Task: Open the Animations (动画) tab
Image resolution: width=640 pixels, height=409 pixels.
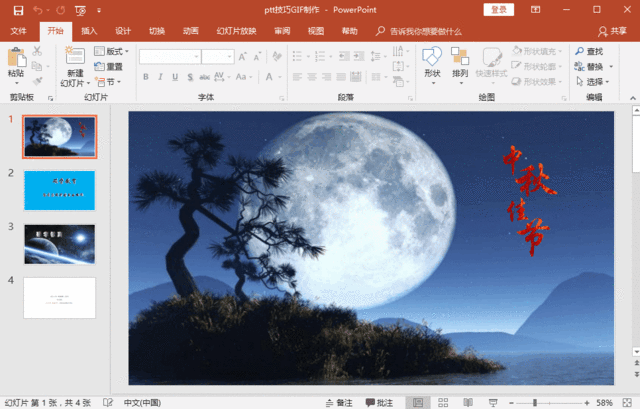Action: [190, 31]
